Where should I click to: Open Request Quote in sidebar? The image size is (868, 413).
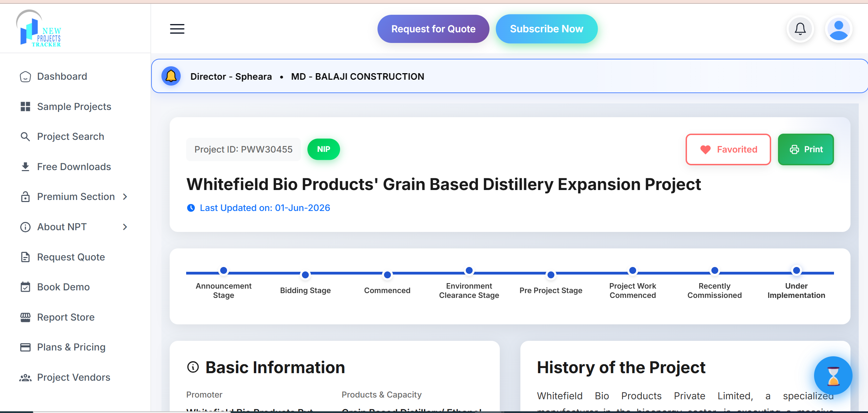pyautogui.click(x=71, y=257)
